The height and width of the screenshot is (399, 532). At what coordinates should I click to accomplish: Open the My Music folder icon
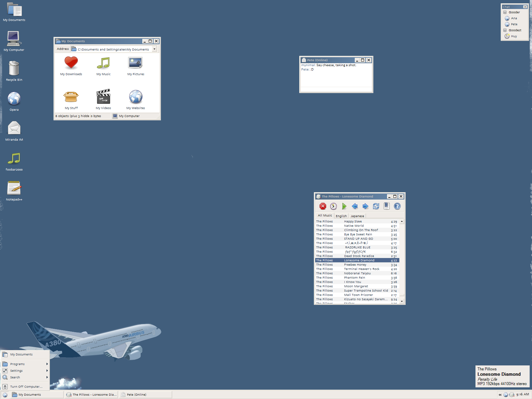pos(103,66)
